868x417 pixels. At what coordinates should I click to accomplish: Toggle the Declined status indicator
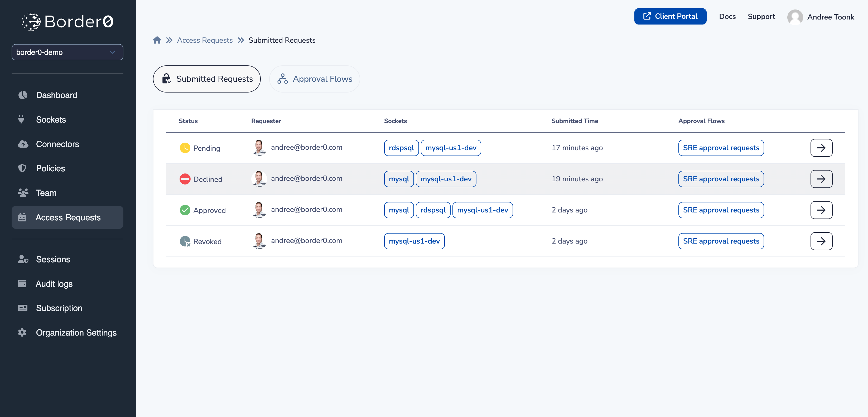click(x=185, y=179)
